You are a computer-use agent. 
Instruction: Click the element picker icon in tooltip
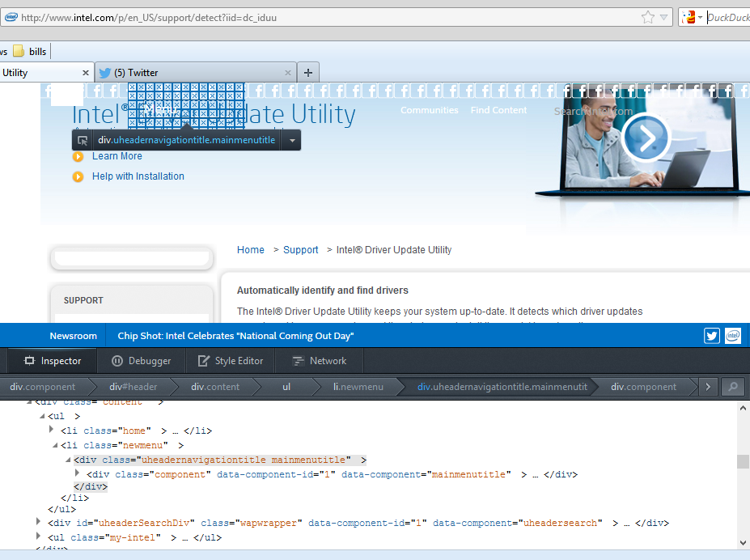point(83,141)
